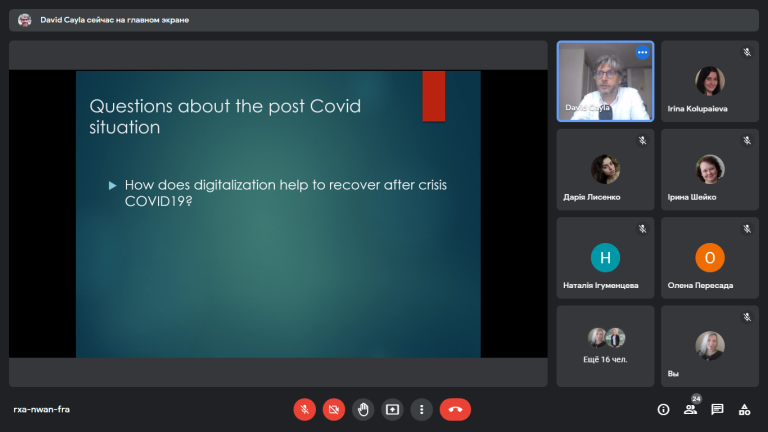The width and height of the screenshot is (768, 432).
Task: Open the chat panel
Action: coord(717,409)
